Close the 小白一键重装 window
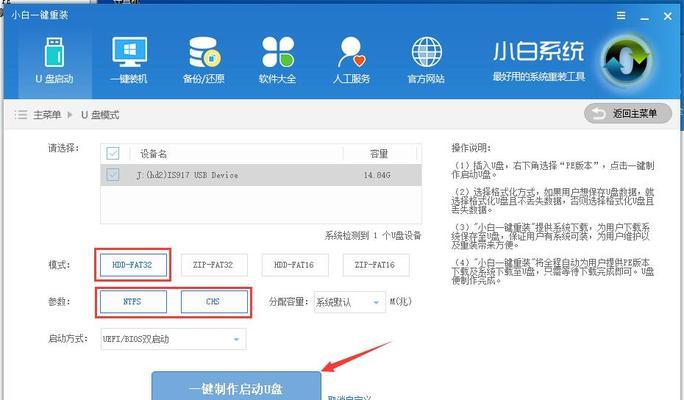This screenshot has height=400, width=684. 667,16
